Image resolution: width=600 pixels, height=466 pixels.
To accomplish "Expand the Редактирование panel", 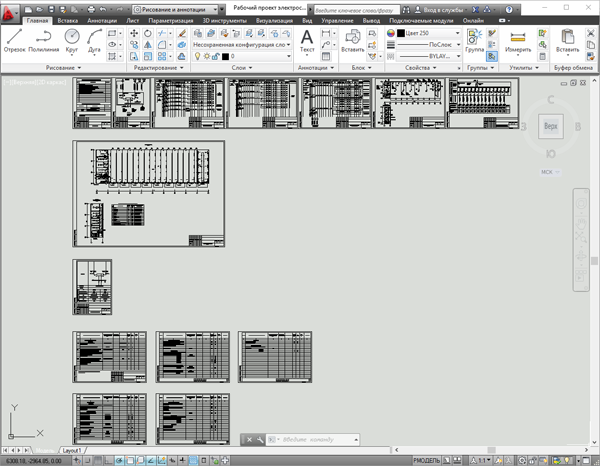I will [x=159, y=68].
